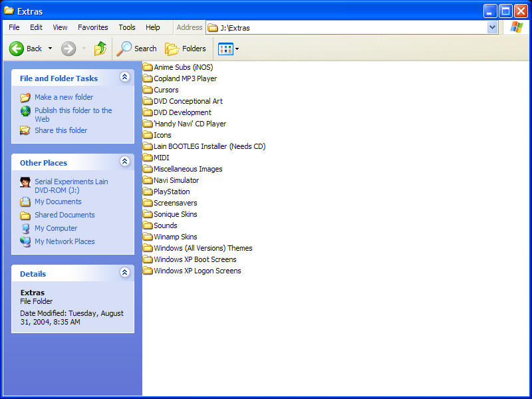Click the My Computer icon
532x399 pixels.
(x=25, y=228)
